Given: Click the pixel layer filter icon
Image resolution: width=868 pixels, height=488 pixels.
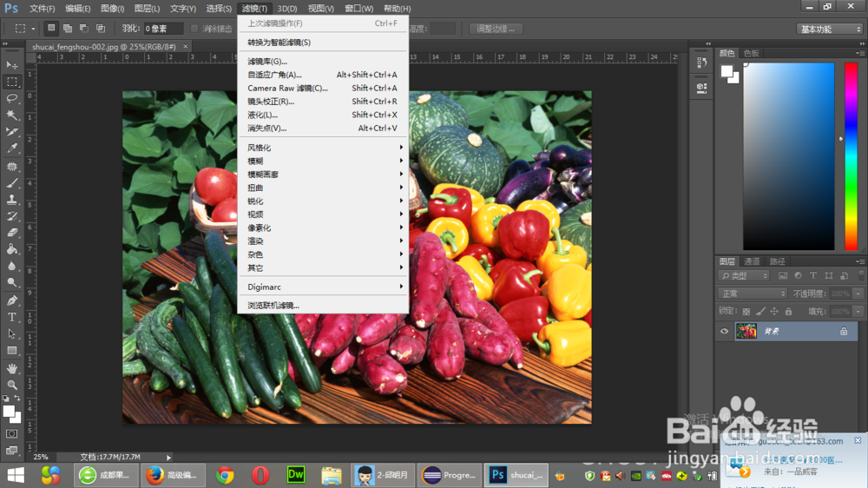Looking at the screenshot, I should 782,275.
